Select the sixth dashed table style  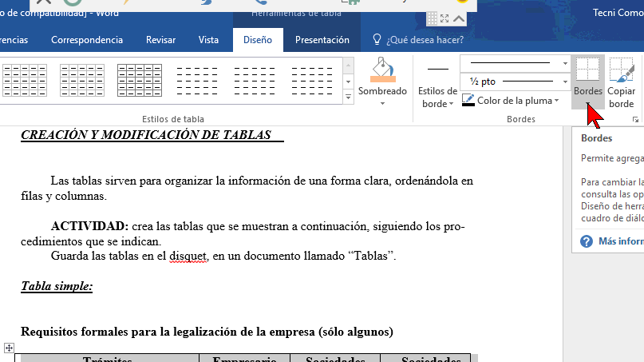click(312, 80)
